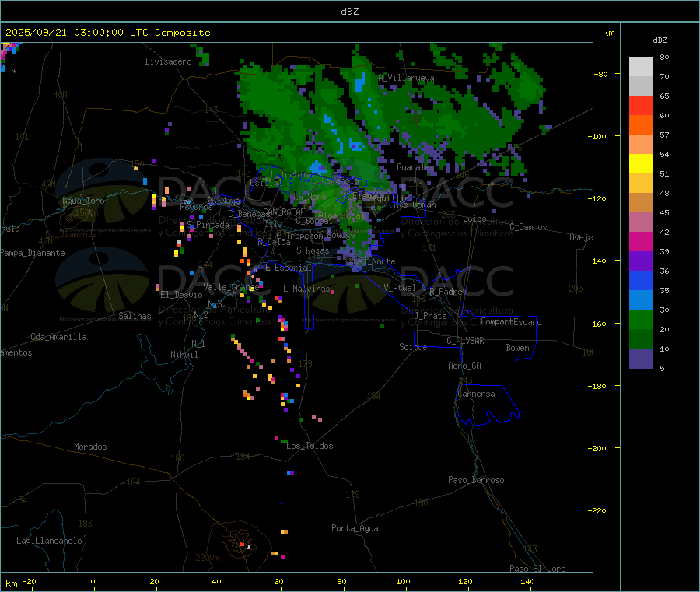
Task: Click the -80 km y-axis tick label
Action: (600, 74)
